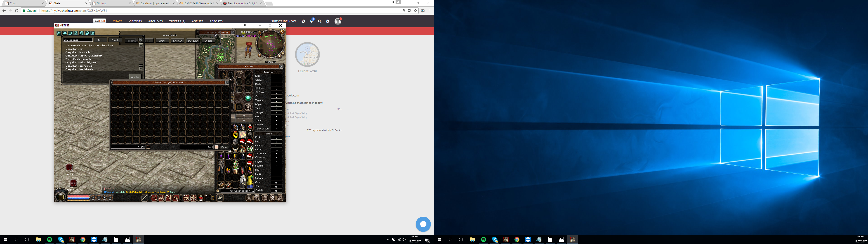Click the red potion stack 162 in inventory
868x244 pixels.
point(250,127)
